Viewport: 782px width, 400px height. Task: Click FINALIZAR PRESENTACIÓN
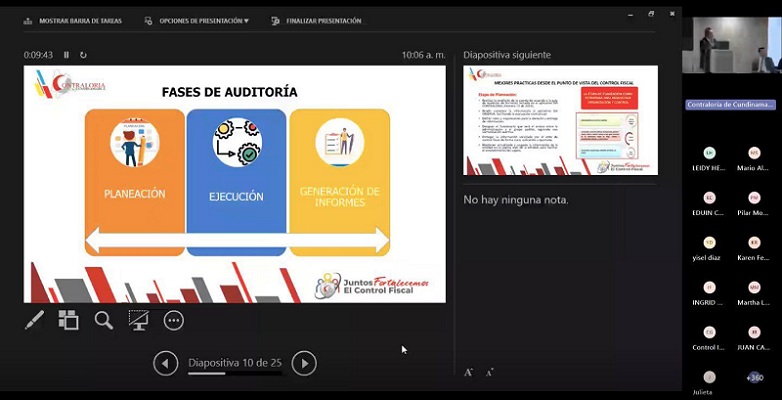coord(324,21)
